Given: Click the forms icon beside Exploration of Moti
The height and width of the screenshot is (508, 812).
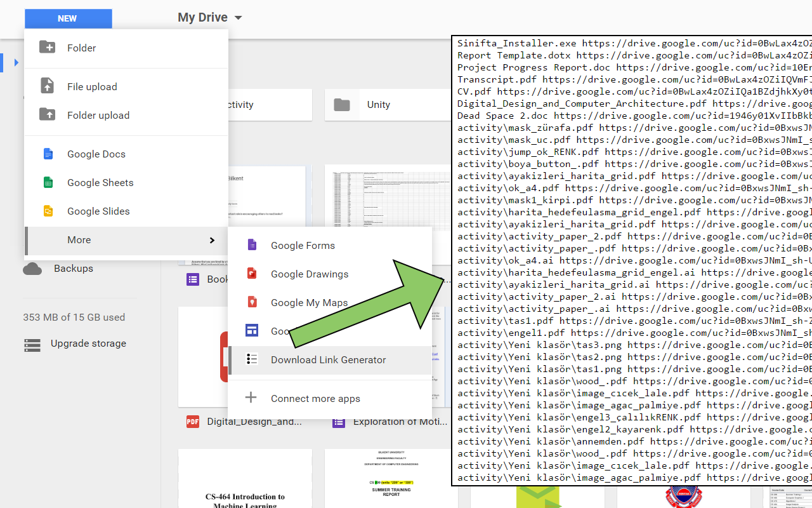Looking at the screenshot, I should coord(339,422).
